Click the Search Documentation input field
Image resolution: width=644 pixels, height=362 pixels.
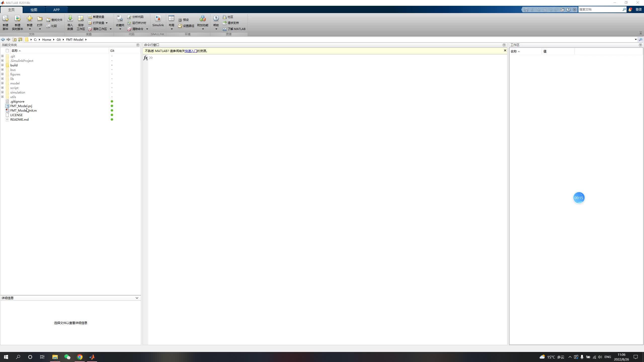[600, 10]
